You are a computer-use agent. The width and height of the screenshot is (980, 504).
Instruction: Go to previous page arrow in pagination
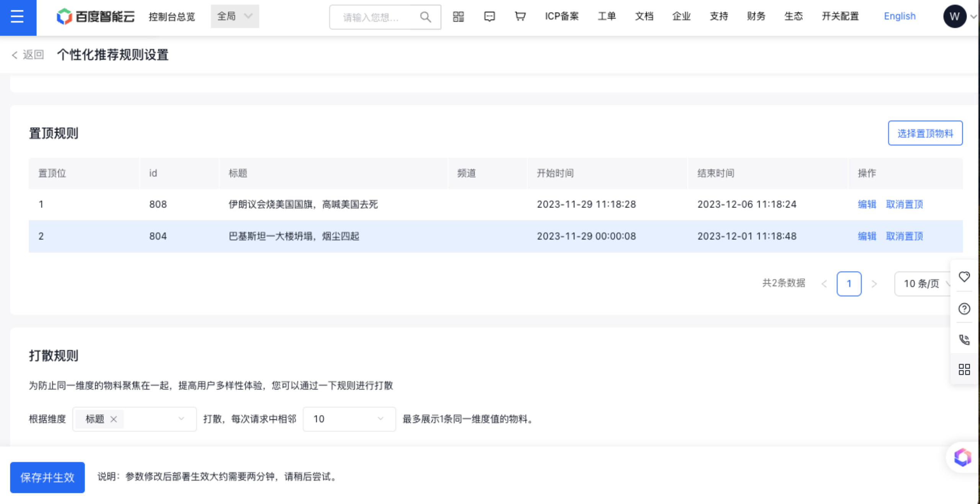pyautogui.click(x=824, y=284)
